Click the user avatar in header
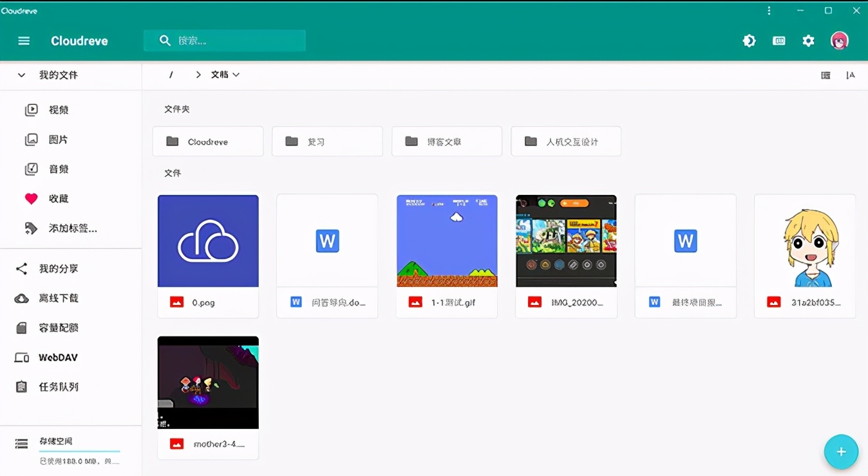Screen dimensions: 868x476 [x=839, y=41]
